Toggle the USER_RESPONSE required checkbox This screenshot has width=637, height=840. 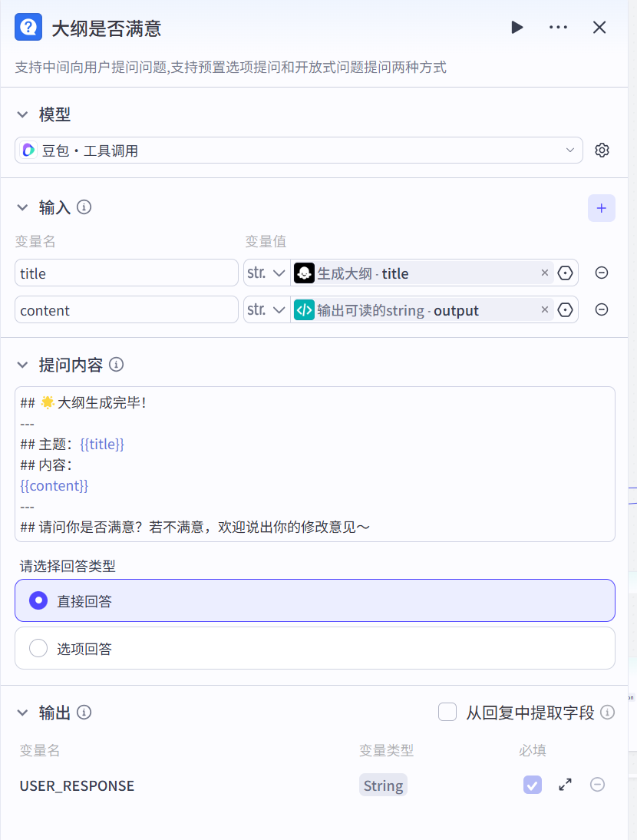[x=532, y=785]
